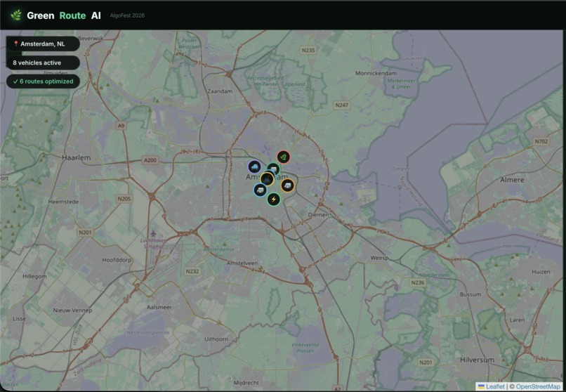
Task: Click the Lisse label
Action: click(x=19, y=319)
